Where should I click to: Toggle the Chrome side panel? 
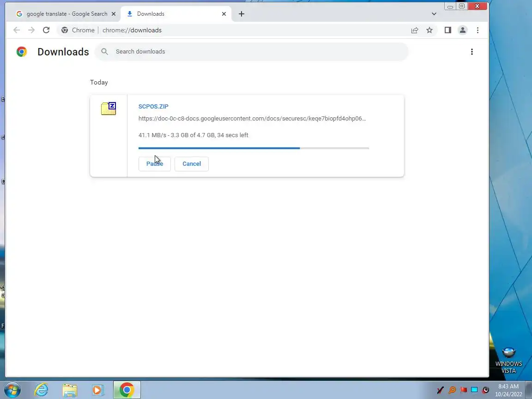448,30
